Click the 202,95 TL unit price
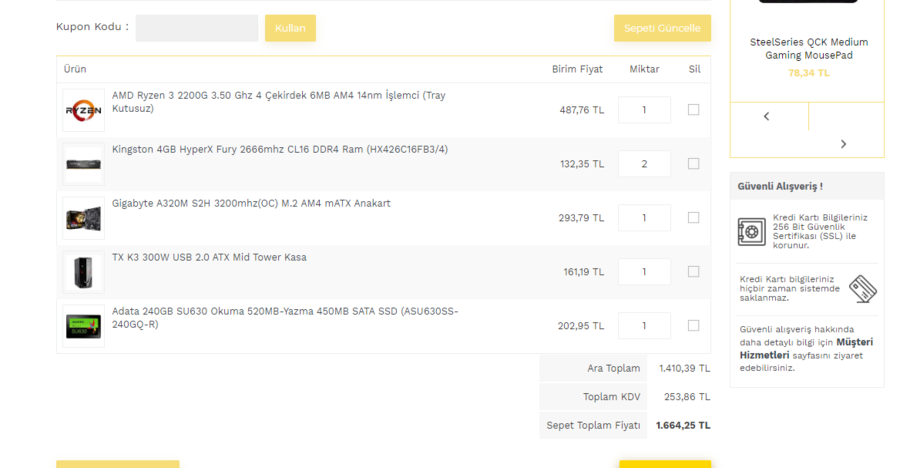Viewport: 900px width, 468px height. (x=581, y=326)
